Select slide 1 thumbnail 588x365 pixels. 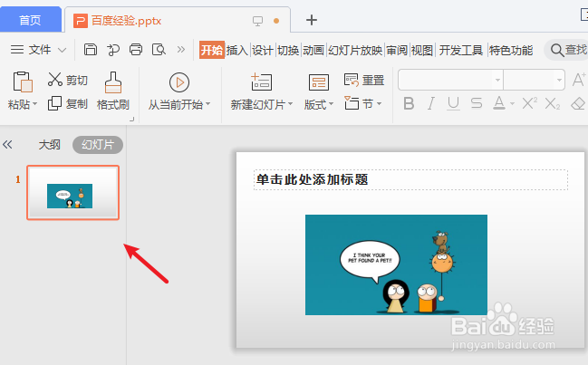tap(72, 192)
